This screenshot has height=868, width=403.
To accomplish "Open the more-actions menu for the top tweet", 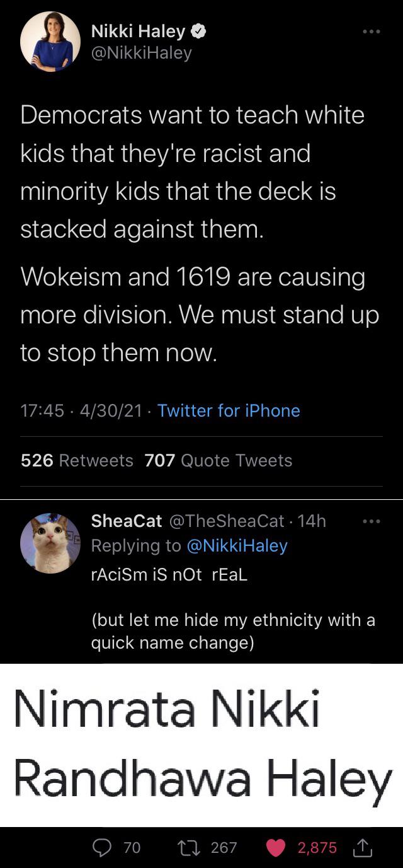I will click(x=372, y=32).
